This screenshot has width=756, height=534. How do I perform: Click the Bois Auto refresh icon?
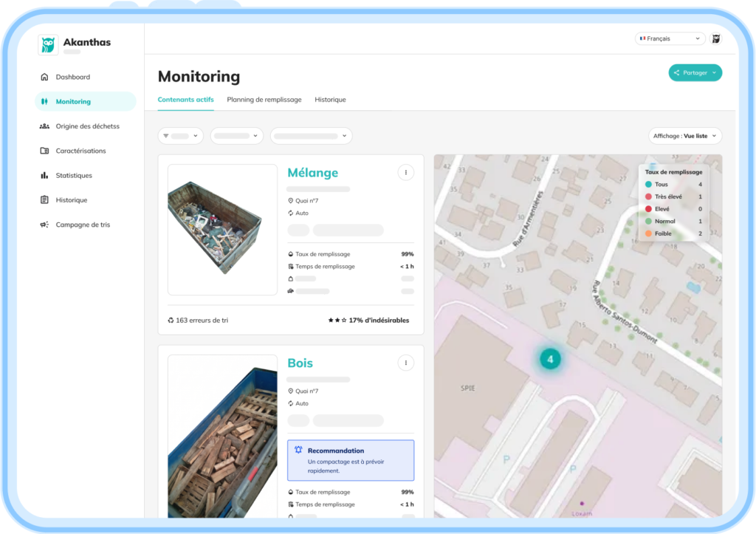tap(290, 403)
